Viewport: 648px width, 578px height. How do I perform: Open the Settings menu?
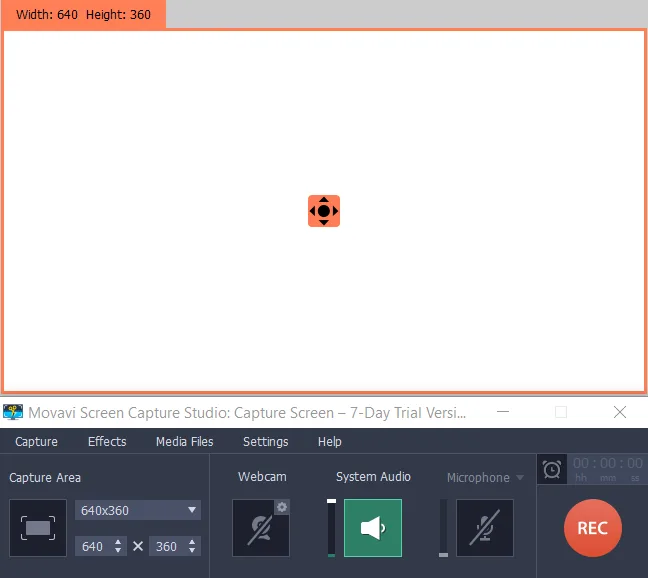coord(265,441)
